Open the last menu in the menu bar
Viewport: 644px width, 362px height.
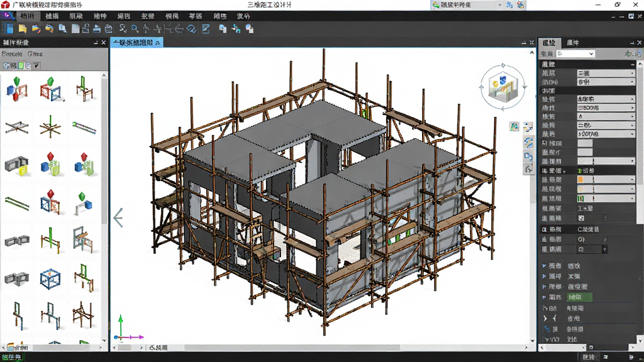pos(243,16)
